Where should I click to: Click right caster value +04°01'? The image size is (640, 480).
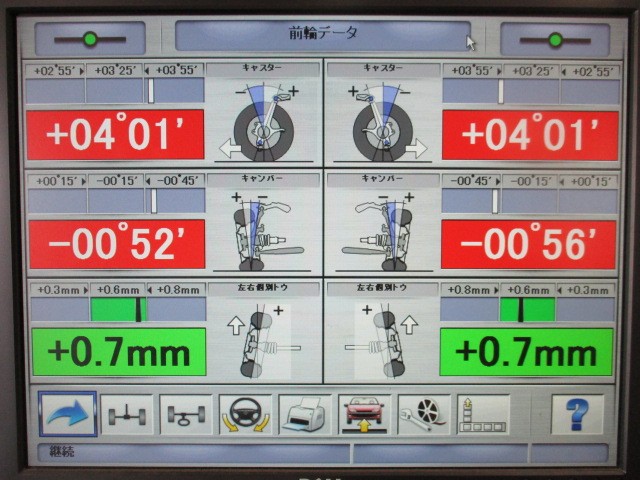coord(529,135)
